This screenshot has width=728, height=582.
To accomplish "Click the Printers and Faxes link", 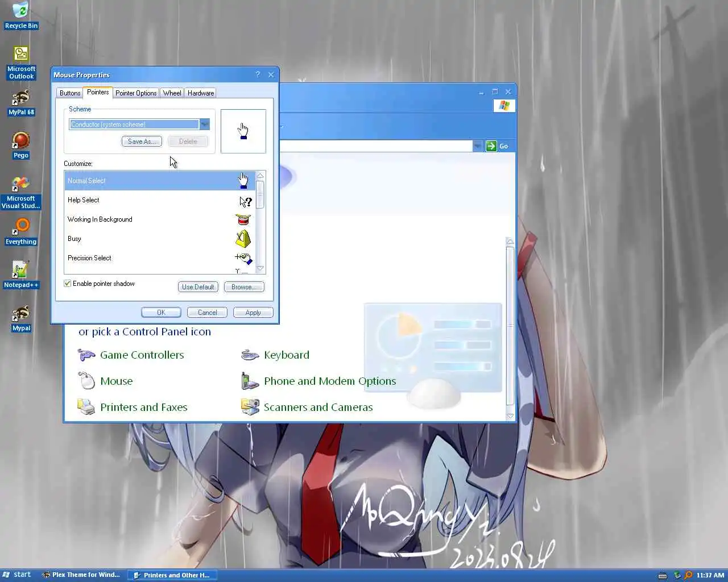I will [144, 408].
